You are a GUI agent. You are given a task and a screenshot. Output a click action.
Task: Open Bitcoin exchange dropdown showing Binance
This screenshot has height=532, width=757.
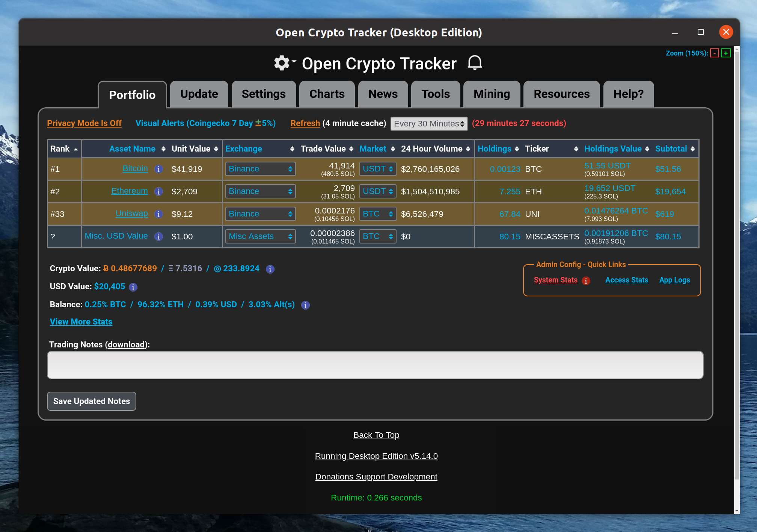point(260,169)
